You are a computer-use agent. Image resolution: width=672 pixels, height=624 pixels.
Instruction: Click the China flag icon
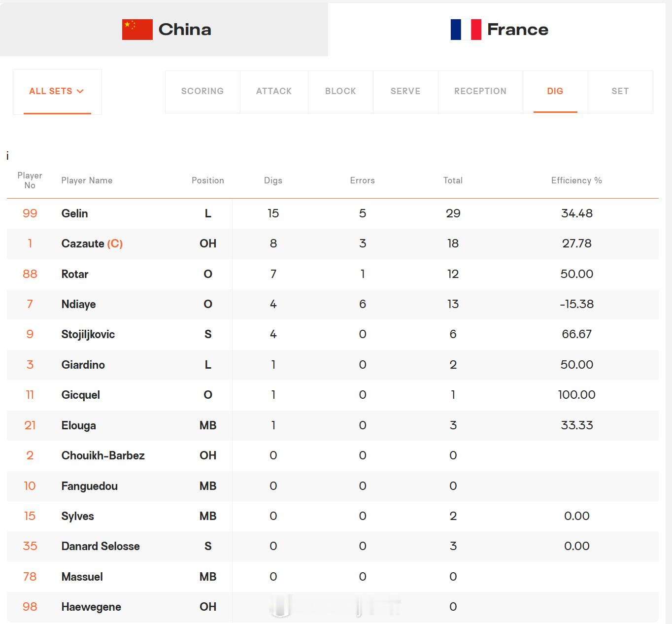point(137,30)
